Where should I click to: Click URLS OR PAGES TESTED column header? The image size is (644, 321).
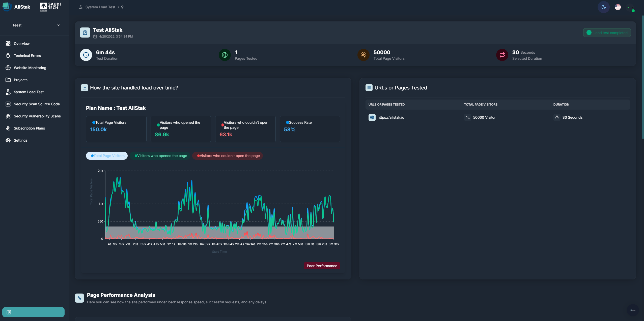tap(386, 105)
